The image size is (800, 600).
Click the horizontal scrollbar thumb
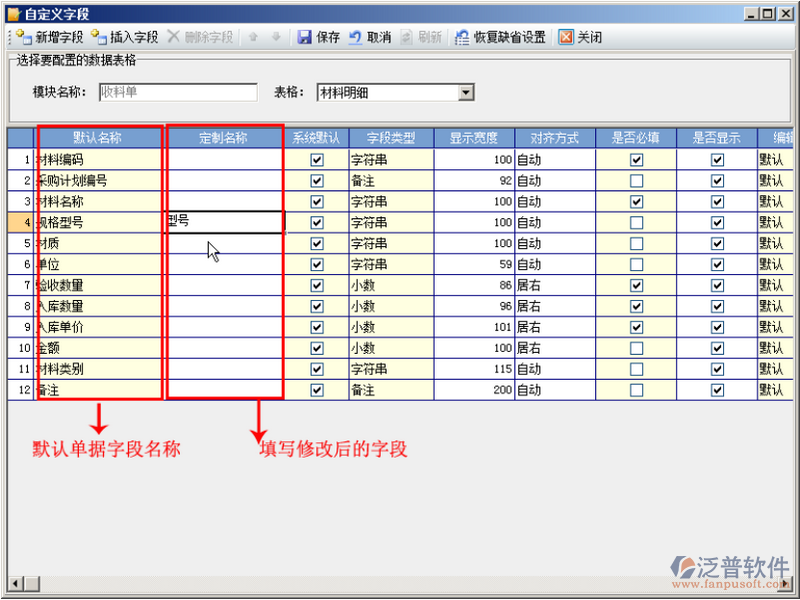tap(32, 583)
